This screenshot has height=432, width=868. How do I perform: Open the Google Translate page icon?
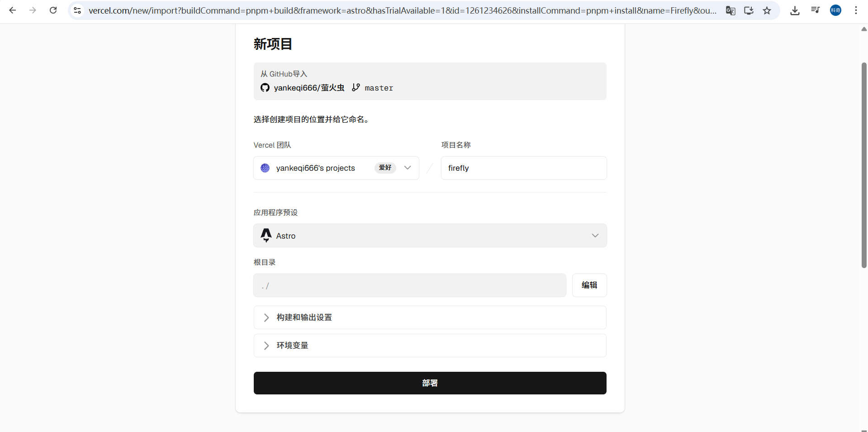730,10
